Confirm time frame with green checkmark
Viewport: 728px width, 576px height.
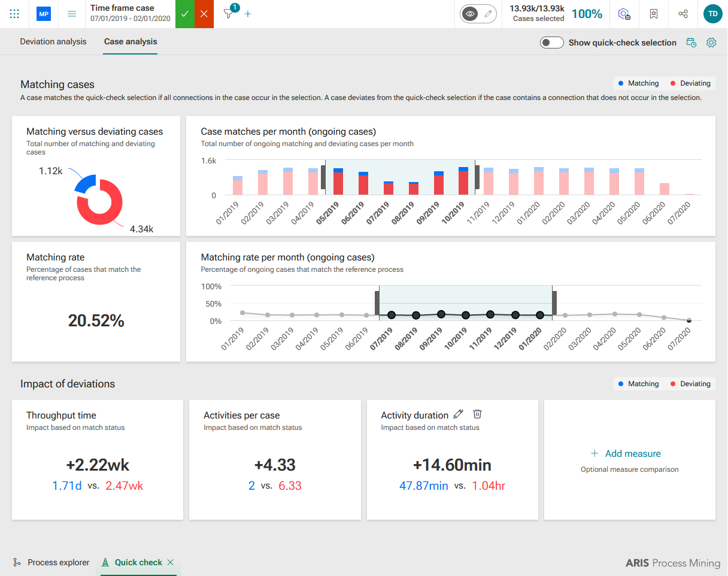coord(185,14)
